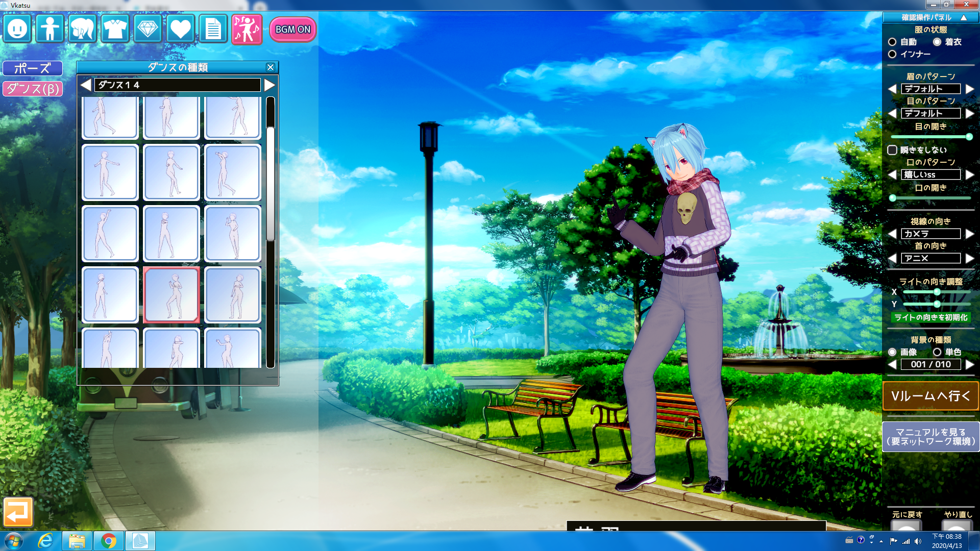The height and width of the screenshot is (551, 980).
Task: Select the pink dance pose icon
Action: [247, 29]
